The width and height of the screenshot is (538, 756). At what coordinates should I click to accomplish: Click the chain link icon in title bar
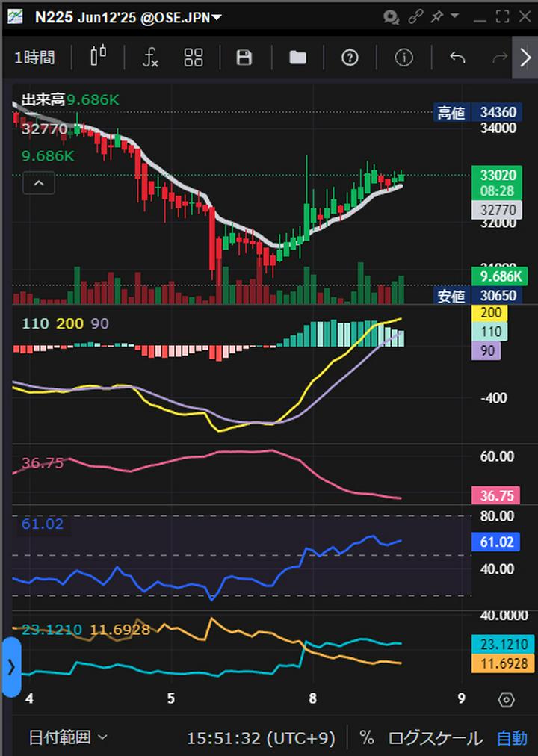point(415,16)
